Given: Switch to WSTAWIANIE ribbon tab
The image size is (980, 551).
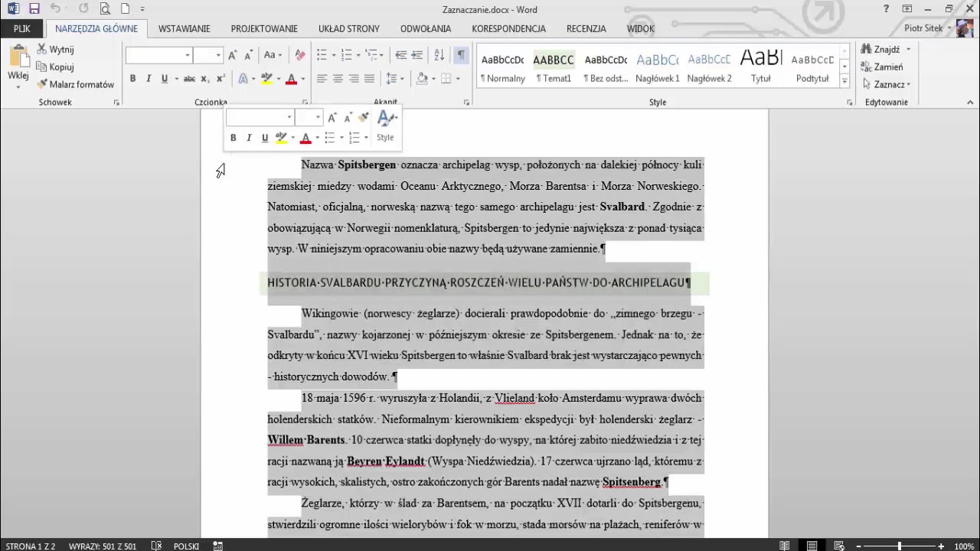Looking at the screenshot, I should tap(184, 28).
